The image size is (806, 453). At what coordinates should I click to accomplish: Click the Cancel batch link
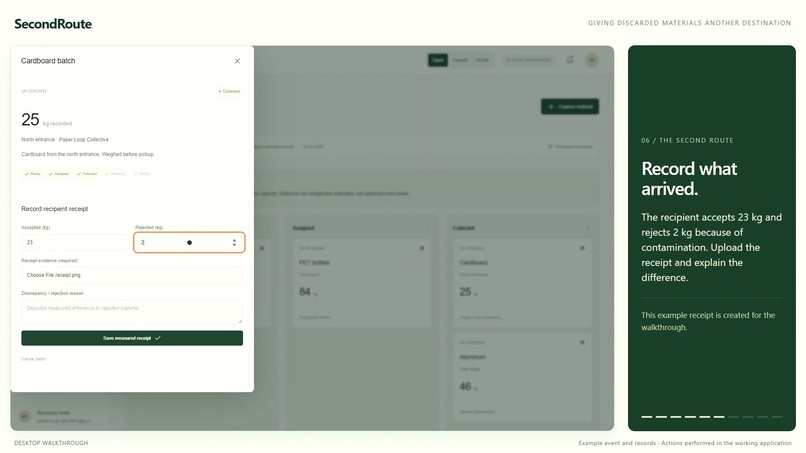click(x=33, y=359)
